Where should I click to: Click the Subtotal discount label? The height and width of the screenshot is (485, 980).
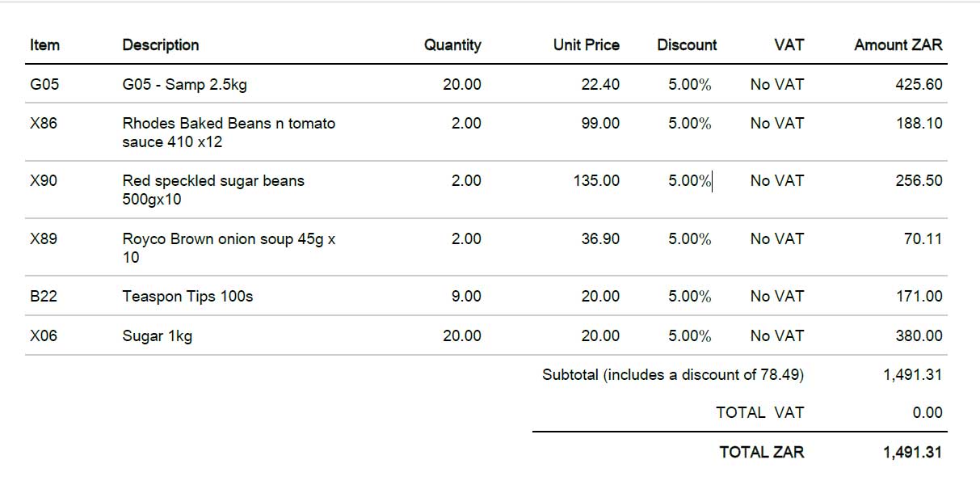672,375
